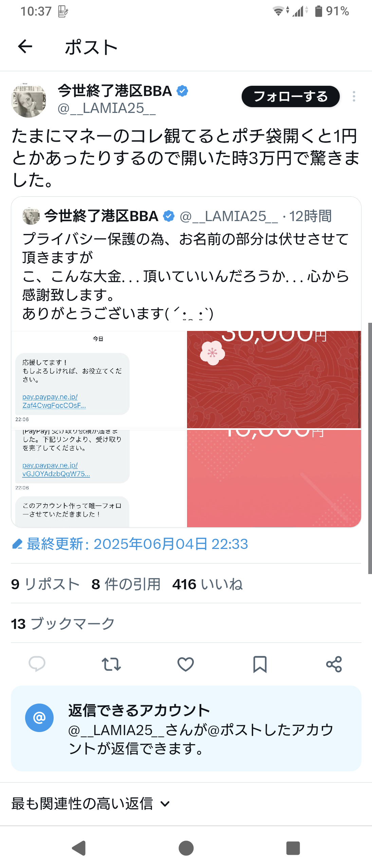Viewport: 372px width, 868px height.
Task: Tap the Android home circle button
Action: 186,848
